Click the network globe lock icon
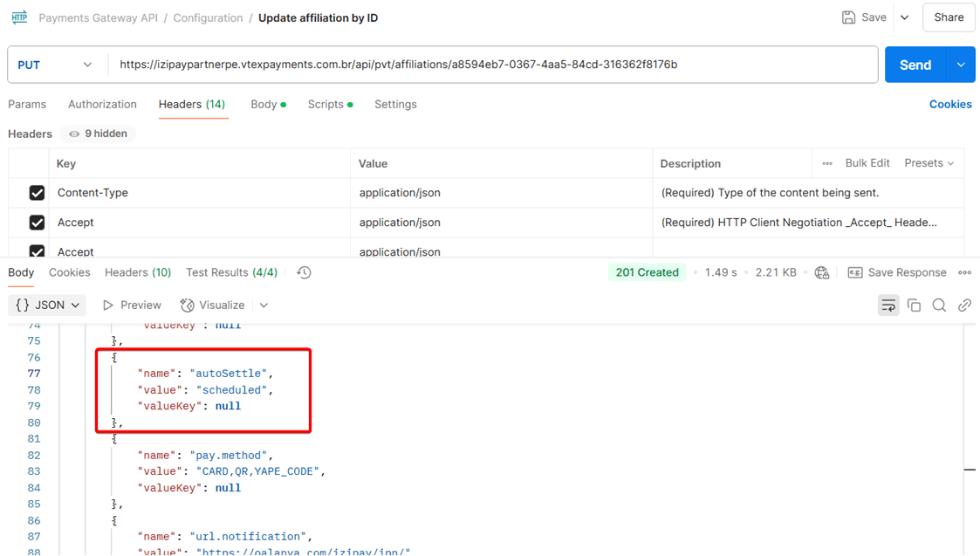This screenshot has height=556, width=980. coord(822,272)
